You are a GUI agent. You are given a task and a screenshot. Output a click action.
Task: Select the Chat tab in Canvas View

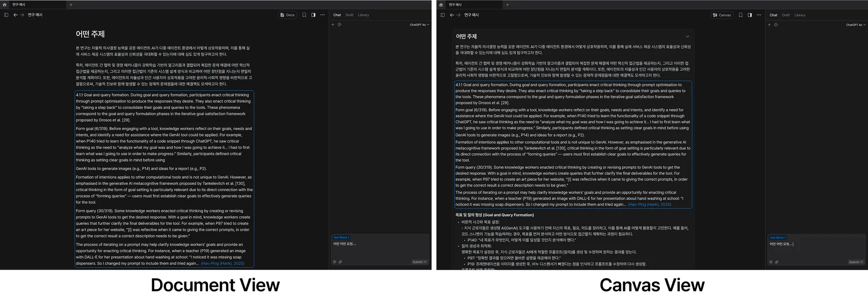[x=773, y=15]
